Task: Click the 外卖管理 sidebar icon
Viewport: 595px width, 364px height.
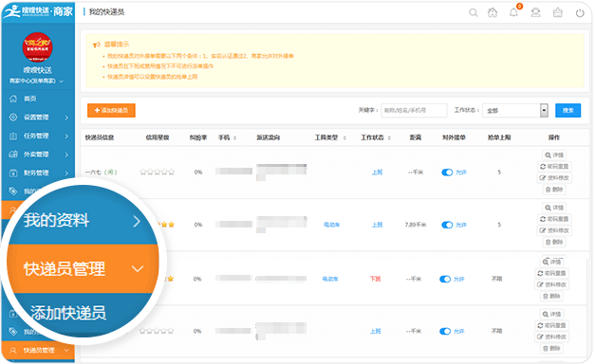Action: pyautogui.click(x=13, y=155)
